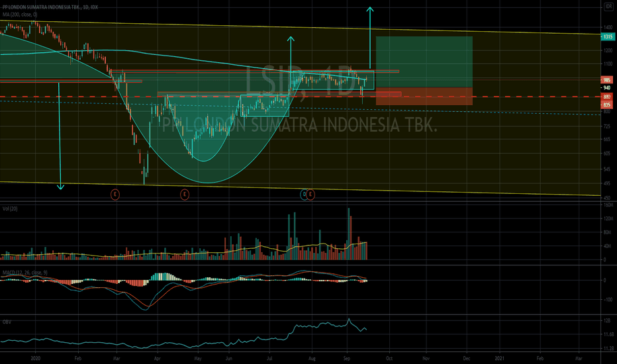
Task: Click the 725 price axis label
Action: click(x=607, y=126)
